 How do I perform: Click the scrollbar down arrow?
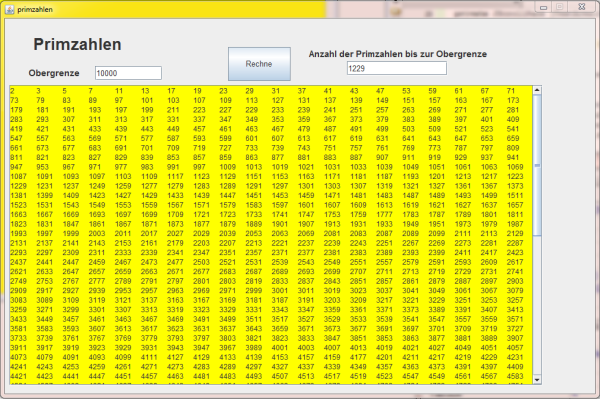pos(537,380)
